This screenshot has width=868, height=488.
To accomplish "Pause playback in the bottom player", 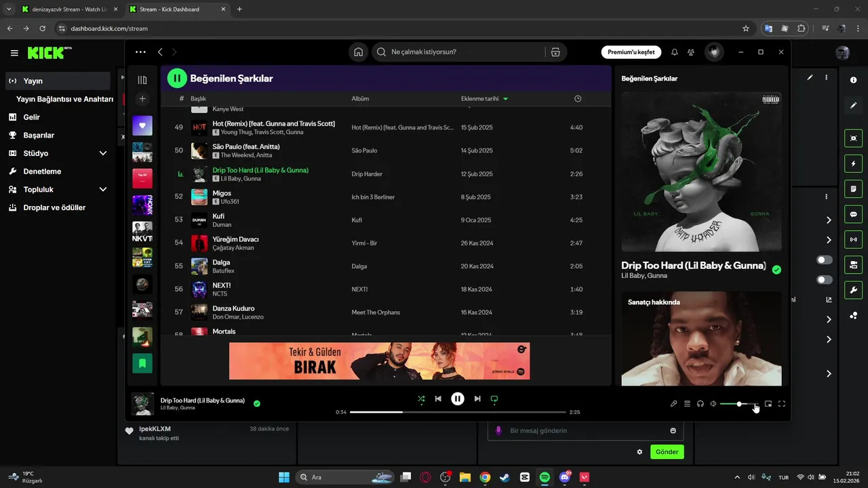I will 458,399.
